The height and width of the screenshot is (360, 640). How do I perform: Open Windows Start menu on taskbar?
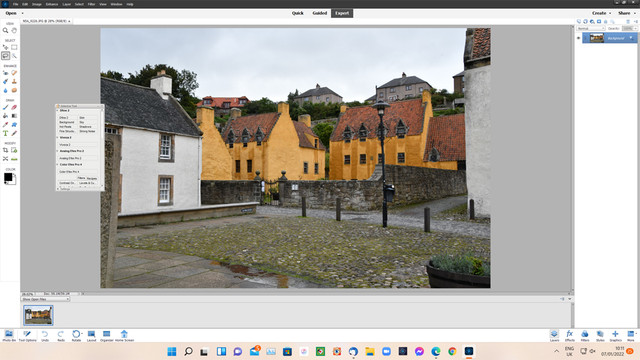172,351
